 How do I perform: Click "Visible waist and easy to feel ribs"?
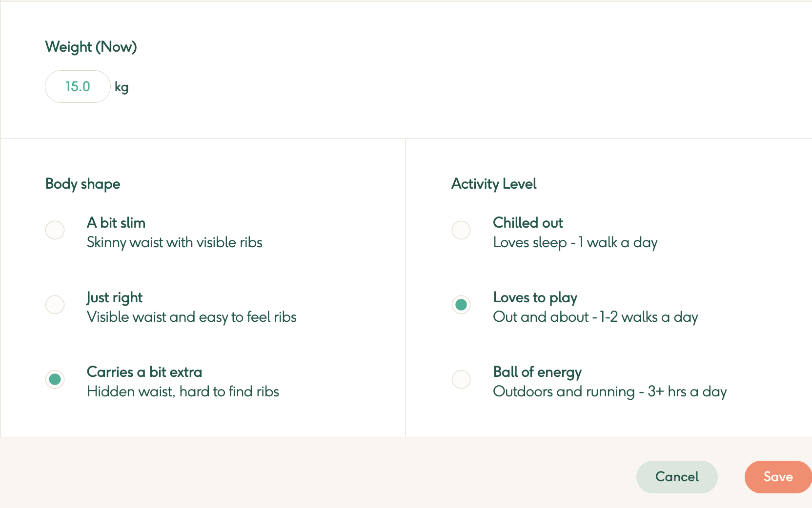tap(192, 317)
